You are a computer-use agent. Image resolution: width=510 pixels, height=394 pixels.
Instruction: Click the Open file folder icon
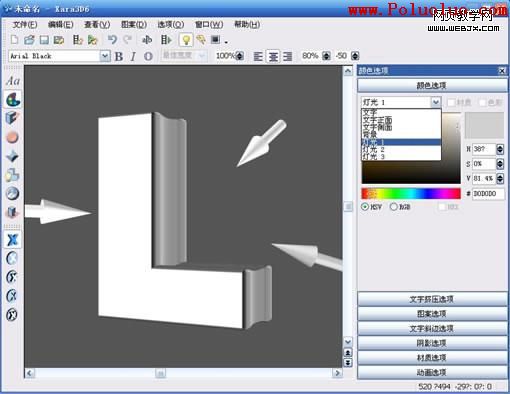tap(29, 40)
